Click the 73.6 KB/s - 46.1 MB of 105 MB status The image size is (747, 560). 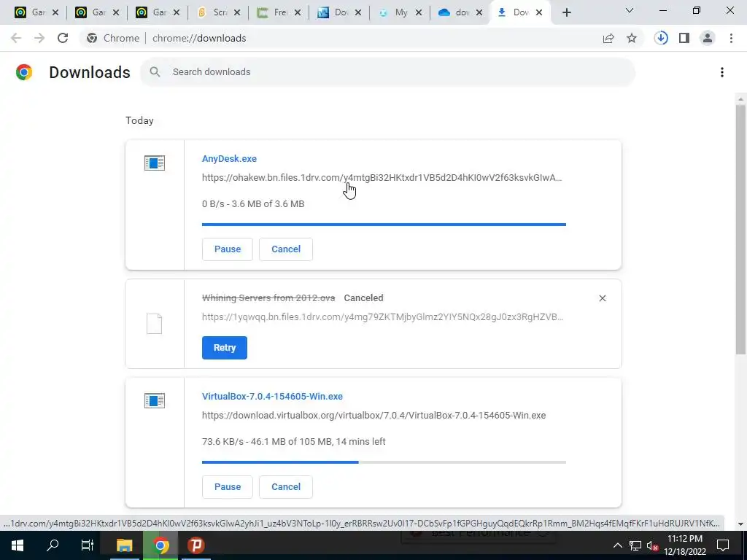(293, 441)
